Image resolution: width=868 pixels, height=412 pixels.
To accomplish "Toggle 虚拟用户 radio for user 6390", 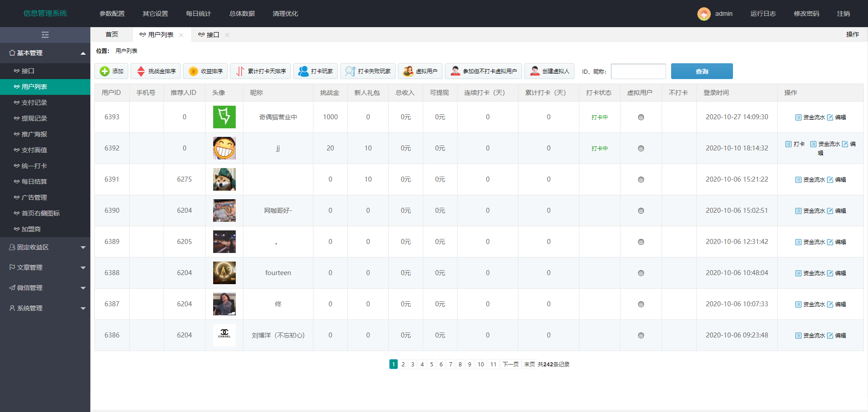I will (x=641, y=211).
